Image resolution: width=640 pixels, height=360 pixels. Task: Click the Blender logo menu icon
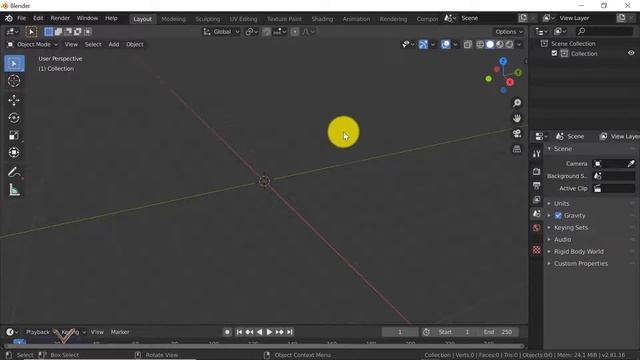[x=9, y=18]
